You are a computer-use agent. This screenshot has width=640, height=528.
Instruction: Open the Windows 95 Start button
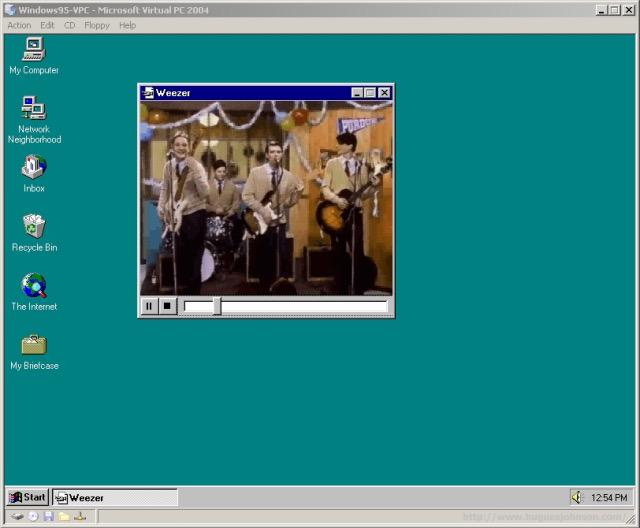pyautogui.click(x=28, y=497)
